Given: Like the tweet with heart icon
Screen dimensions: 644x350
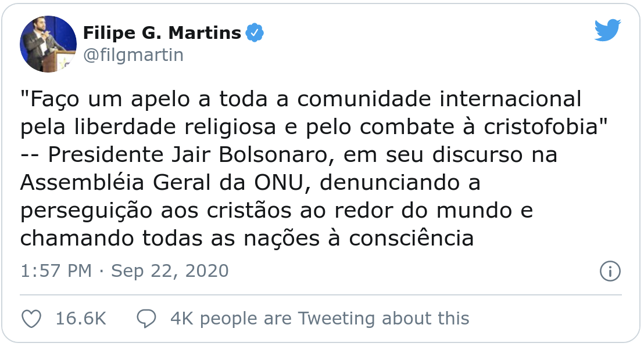Looking at the screenshot, I should 31,319.
